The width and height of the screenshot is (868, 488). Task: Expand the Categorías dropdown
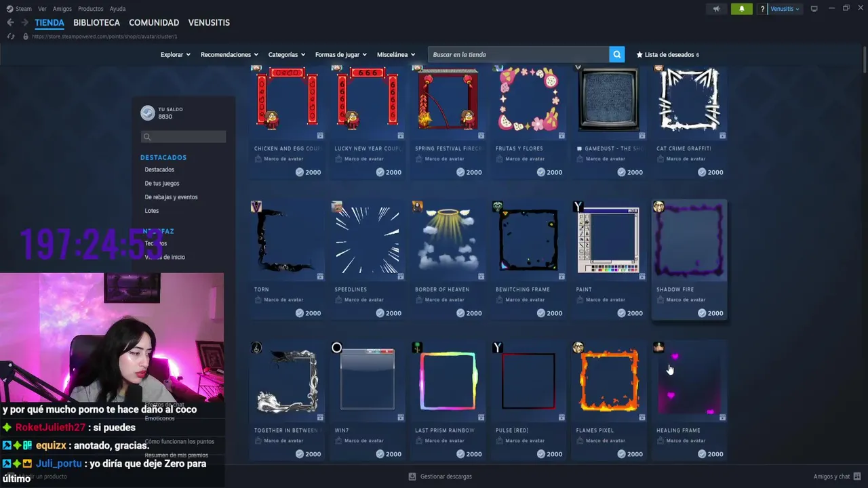tap(286, 54)
